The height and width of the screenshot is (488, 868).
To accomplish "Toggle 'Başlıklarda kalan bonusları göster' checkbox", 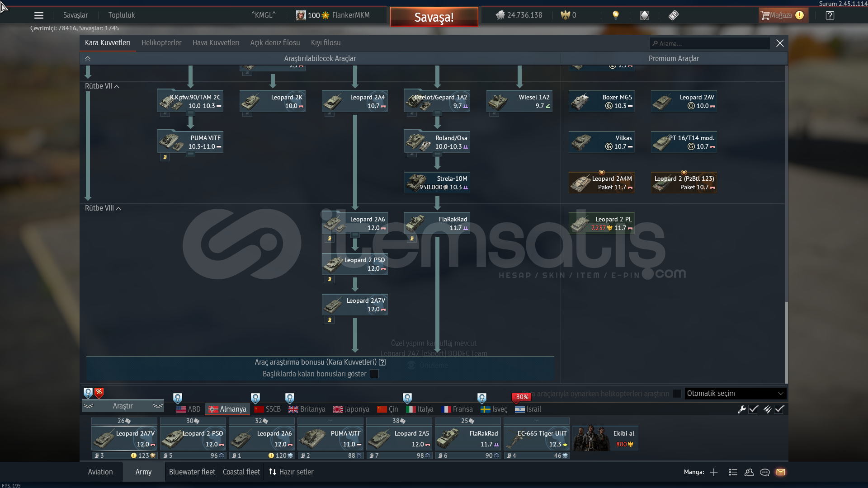I will 374,374.
